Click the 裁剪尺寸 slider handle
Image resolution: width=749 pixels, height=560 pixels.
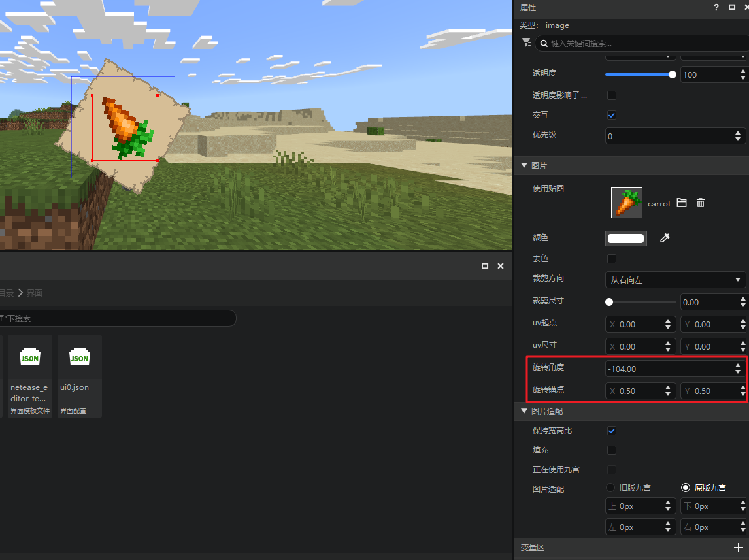pos(609,302)
